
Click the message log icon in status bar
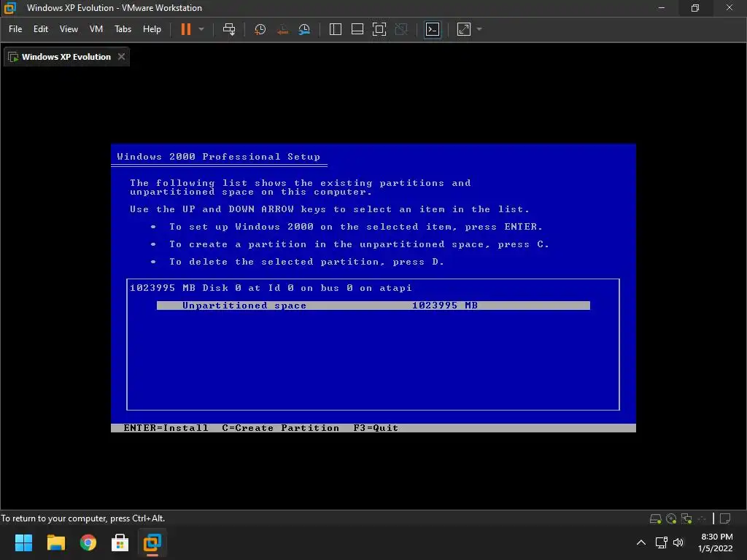click(726, 518)
